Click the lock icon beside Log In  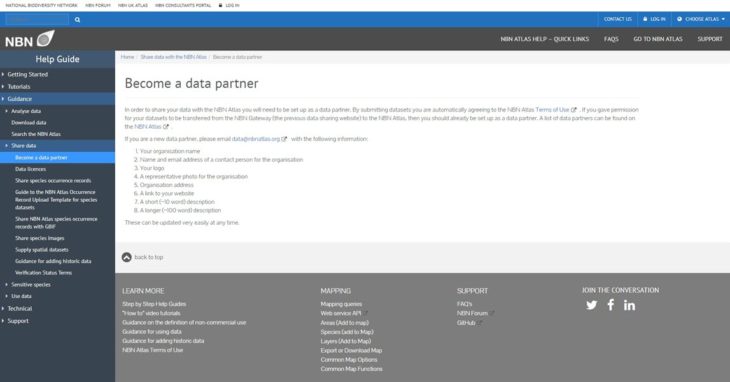coord(645,19)
